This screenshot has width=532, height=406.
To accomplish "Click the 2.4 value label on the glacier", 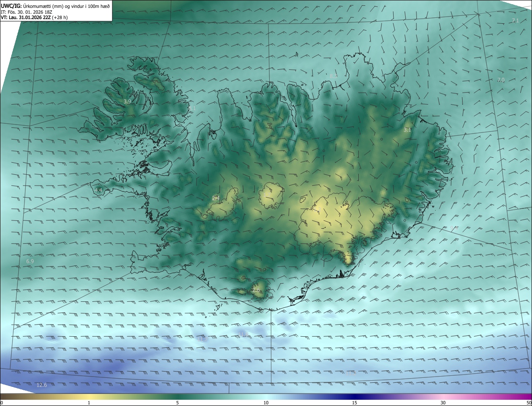I will click(x=216, y=198).
